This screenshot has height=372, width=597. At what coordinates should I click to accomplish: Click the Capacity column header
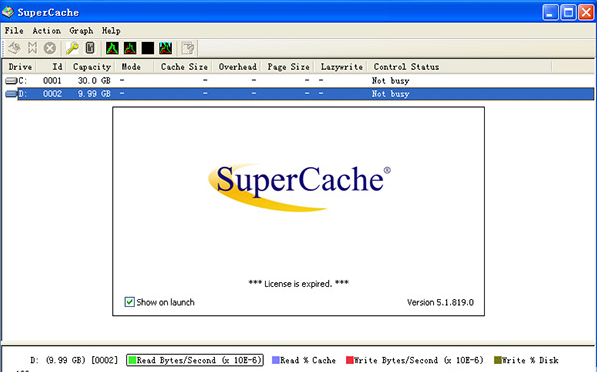click(92, 67)
